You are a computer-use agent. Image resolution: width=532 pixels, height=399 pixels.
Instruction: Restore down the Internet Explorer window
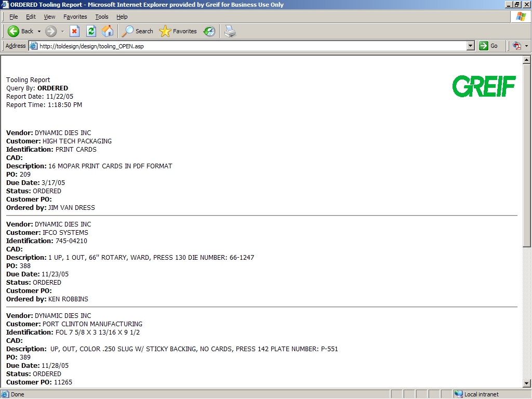pyautogui.click(x=517, y=4)
